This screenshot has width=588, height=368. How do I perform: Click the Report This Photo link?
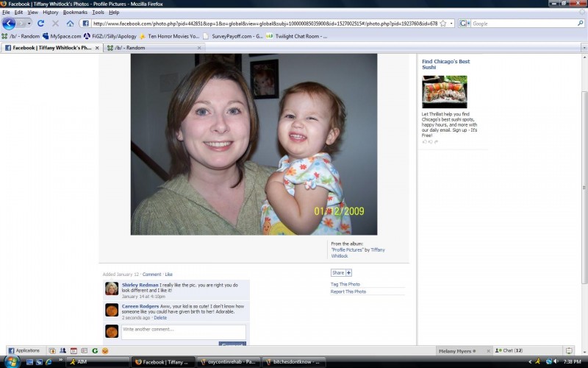pyautogui.click(x=348, y=291)
